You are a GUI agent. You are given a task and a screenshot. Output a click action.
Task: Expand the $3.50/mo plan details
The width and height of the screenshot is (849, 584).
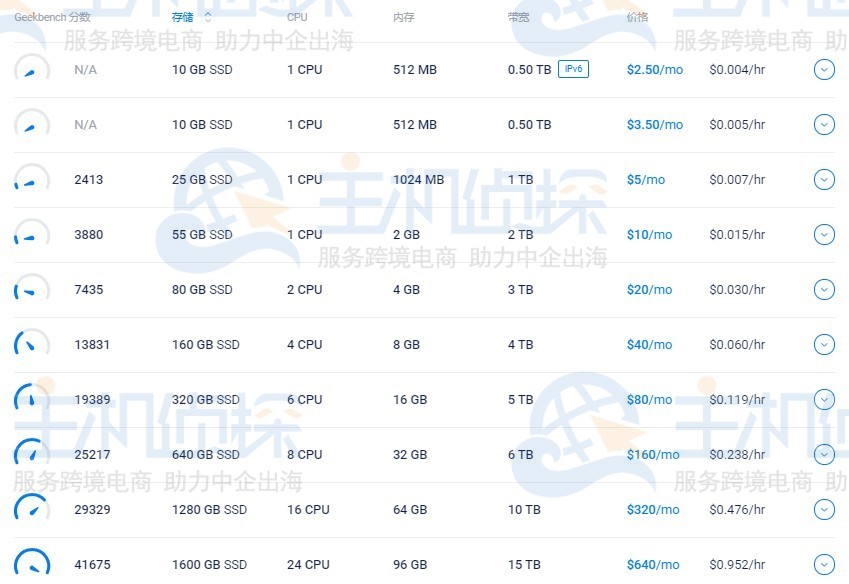824,125
